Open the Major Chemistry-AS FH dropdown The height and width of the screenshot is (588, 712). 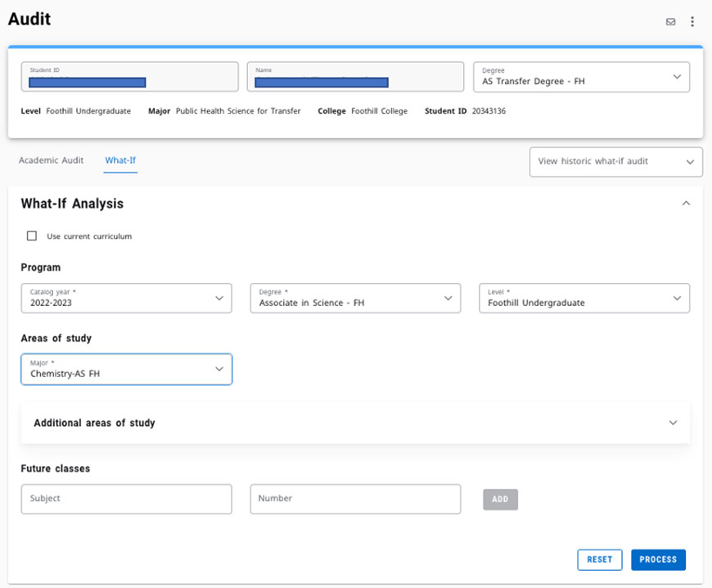click(x=126, y=370)
